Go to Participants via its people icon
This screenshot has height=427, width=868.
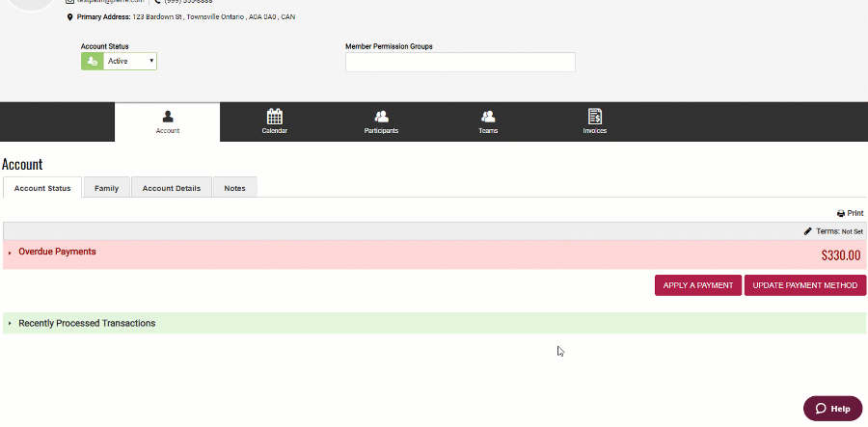click(381, 117)
